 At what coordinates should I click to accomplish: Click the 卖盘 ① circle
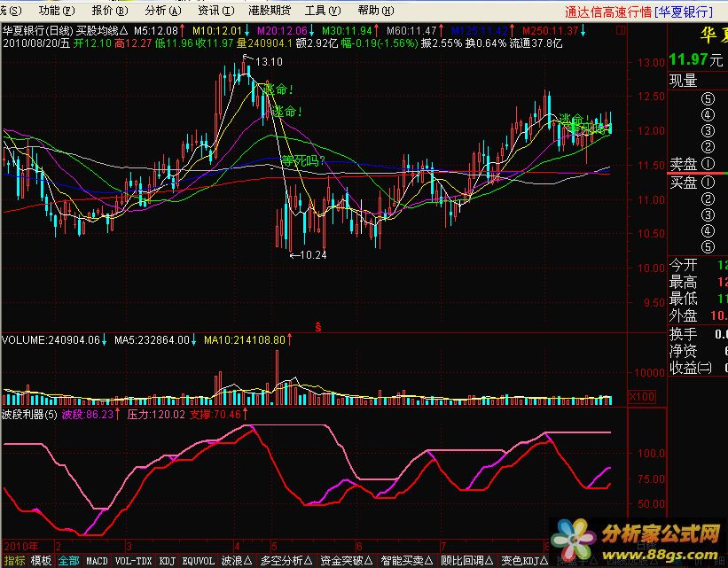click(707, 163)
